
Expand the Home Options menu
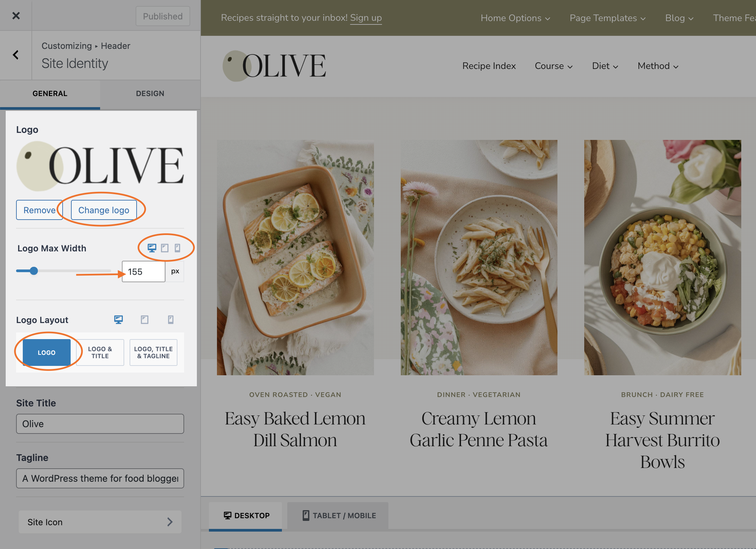(515, 18)
